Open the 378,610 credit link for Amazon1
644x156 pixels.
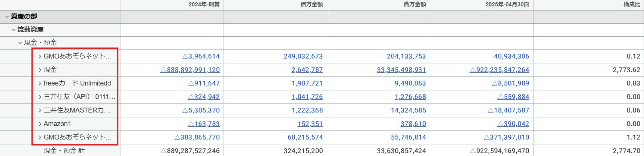point(413,124)
